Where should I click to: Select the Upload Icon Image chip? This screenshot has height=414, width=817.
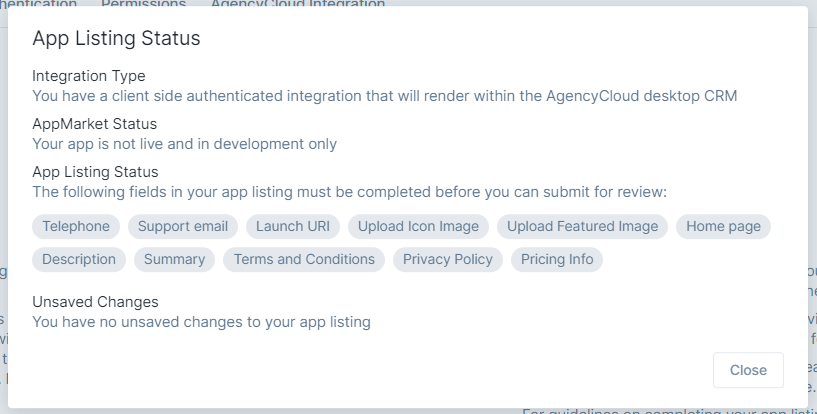point(418,226)
